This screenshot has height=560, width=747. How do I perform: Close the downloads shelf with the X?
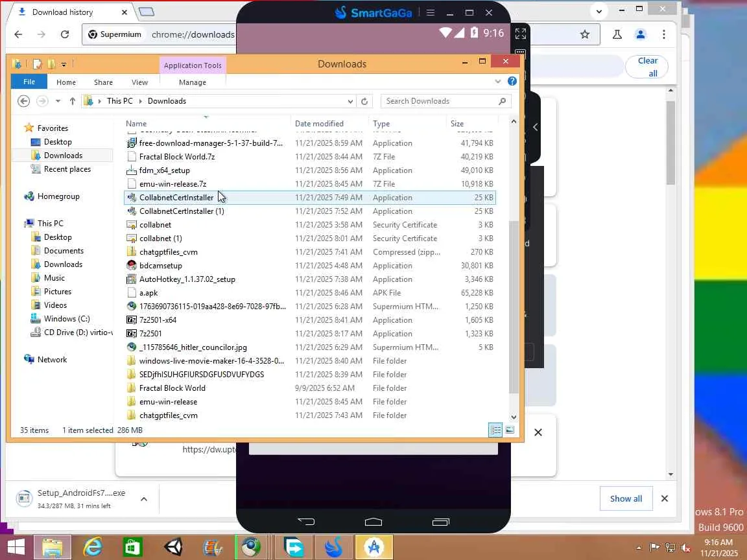665,498
